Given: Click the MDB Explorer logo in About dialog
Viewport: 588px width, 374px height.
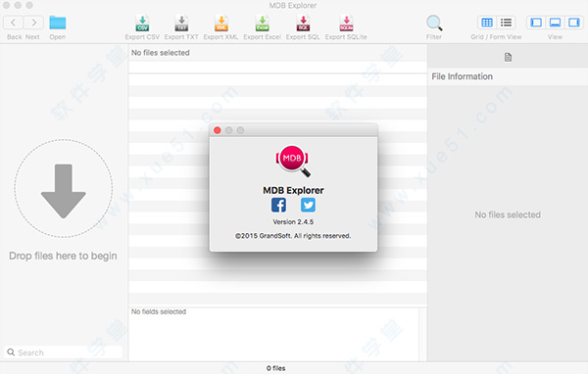Looking at the screenshot, I should [292, 162].
